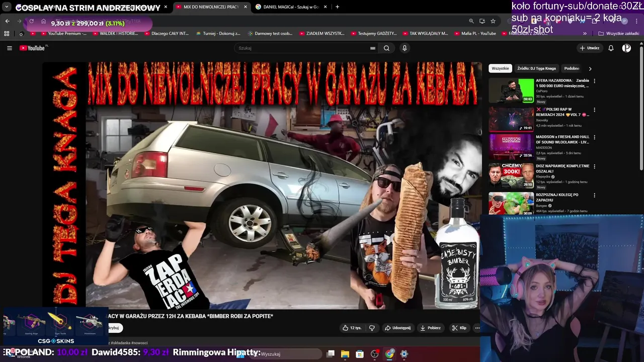Viewport: 644px width, 362px height.
Task: Open ROZPOZNAJ KOLEGĘ PO ZAPACHU thumbnail
Action: tap(511, 204)
